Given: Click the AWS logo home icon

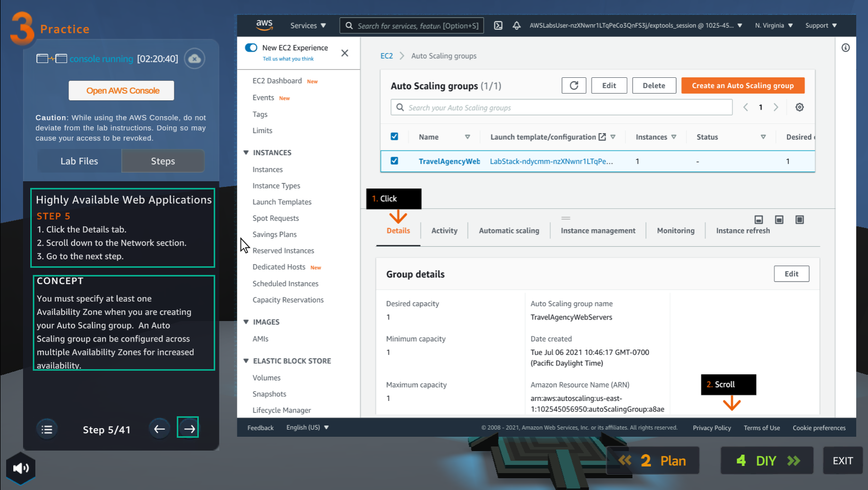Looking at the screenshot, I should pos(264,25).
